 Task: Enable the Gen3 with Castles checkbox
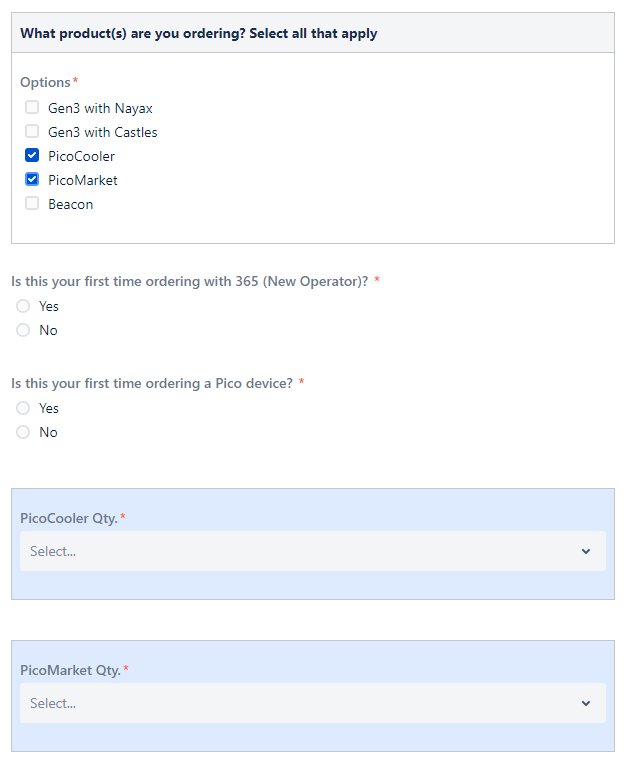(x=32, y=131)
